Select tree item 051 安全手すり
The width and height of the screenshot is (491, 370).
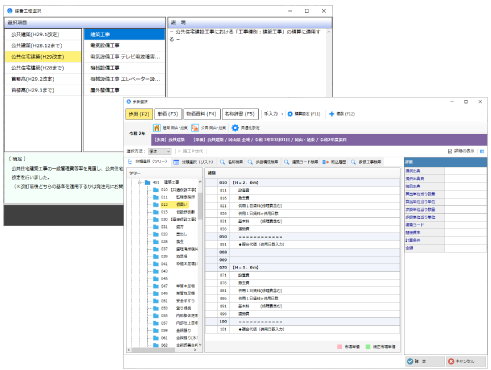178,301
